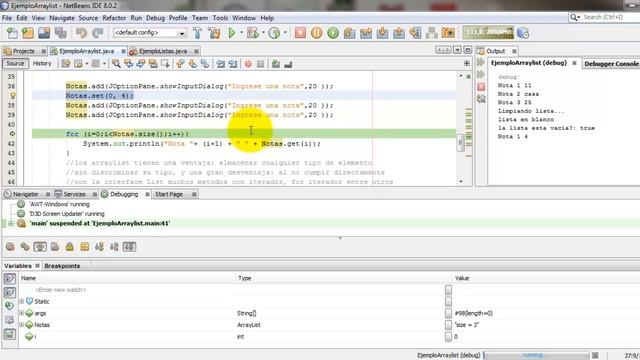Open the File menu
Viewport: 640px width, 360px height.
click(7, 18)
